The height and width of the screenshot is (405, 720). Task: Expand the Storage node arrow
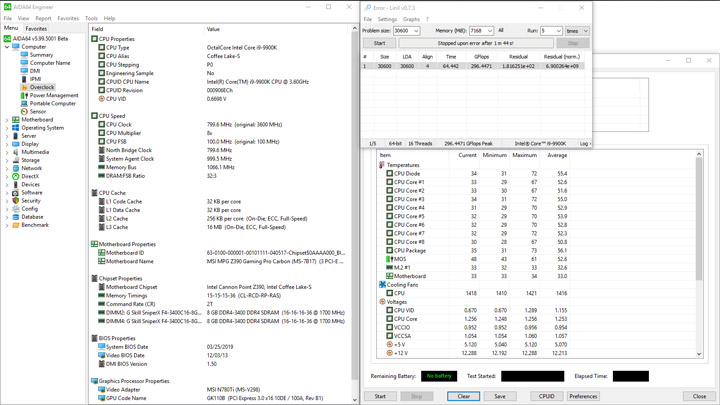[x=7, y=160]
